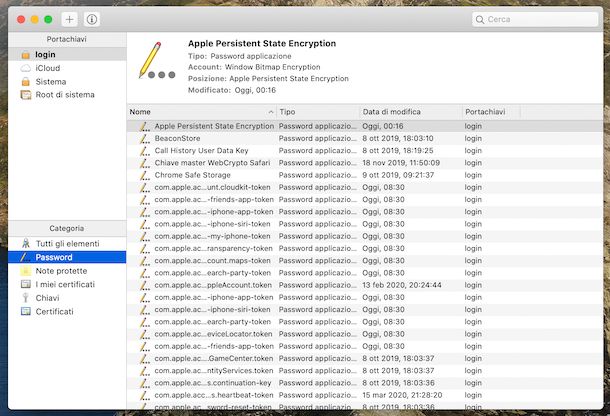The width and height of the screenshot is (610, 416).
Task: Click the Chiavi key icon
Action: coord(26,298)
